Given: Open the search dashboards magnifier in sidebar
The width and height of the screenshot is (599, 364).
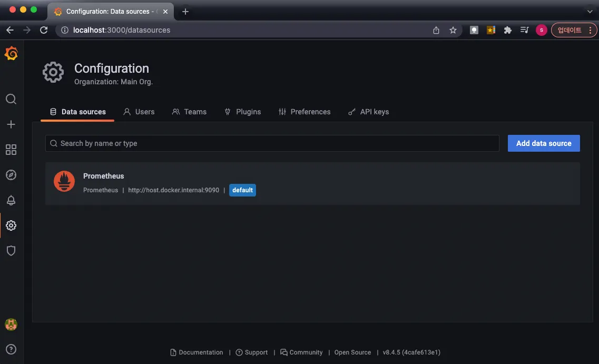Looking at the screenshot, I should (x=11, y=100).
